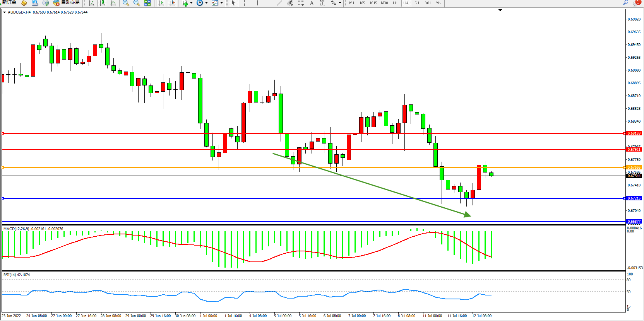Screen dimensions: 644x321
Task: Switch to the D1 timeframe
Action: pos(417,3)
